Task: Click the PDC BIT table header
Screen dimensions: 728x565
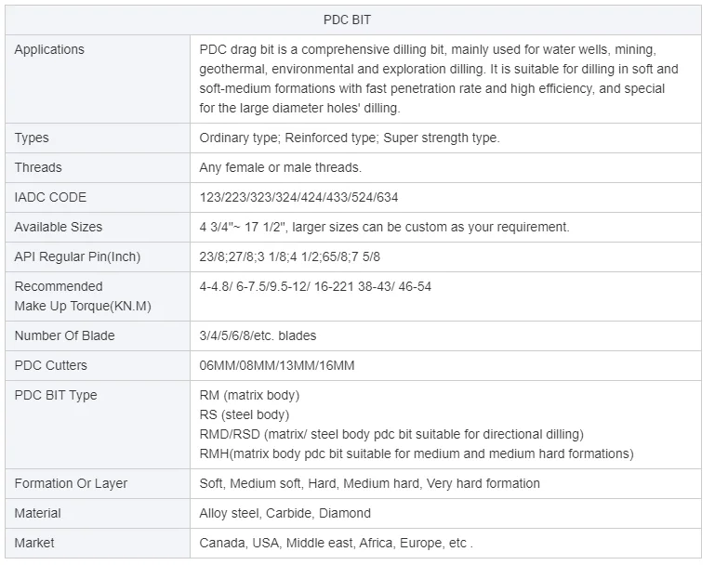Action: pyautogui.click(x=352, y=20)
